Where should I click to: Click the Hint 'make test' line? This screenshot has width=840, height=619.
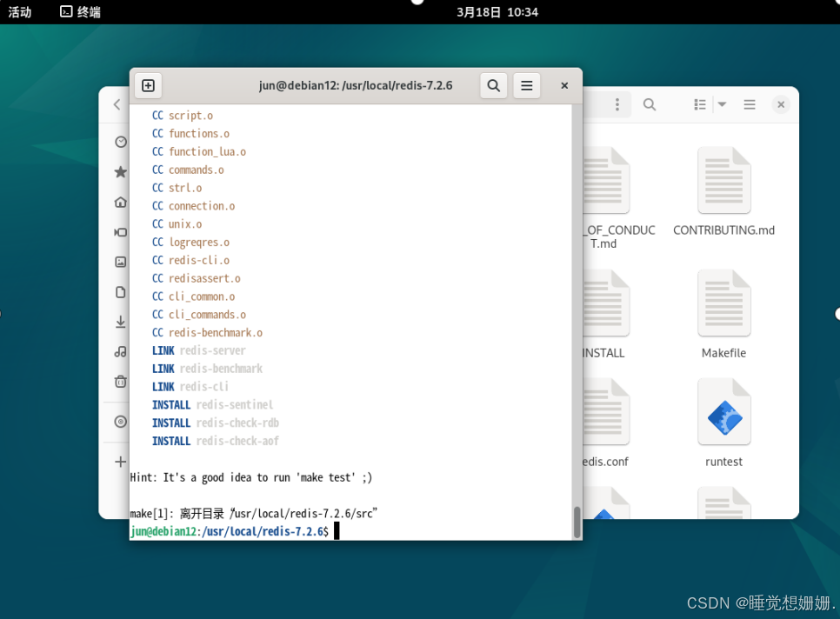tap(251, 477)
